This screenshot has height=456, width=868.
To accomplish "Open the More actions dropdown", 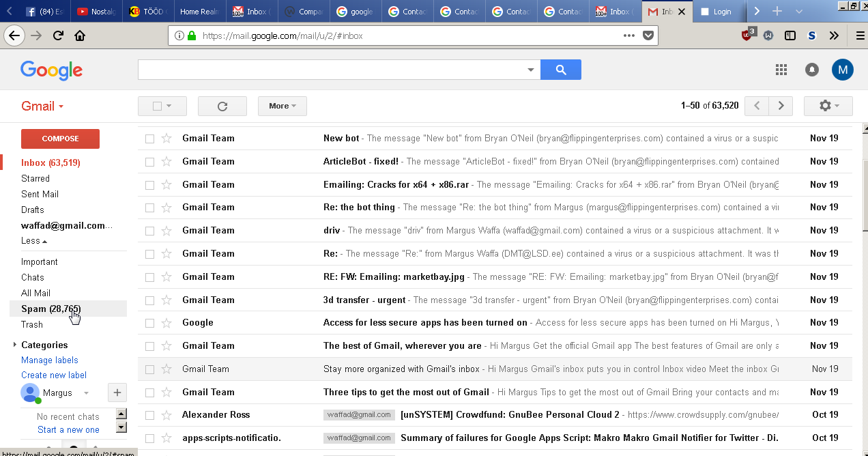I will click(x=282, y=106).
